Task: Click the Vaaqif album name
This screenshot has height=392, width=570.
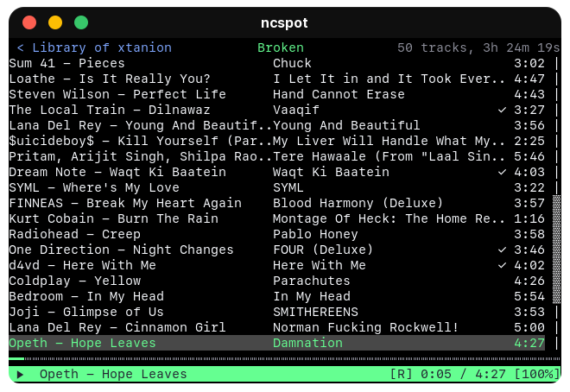Action: [x=296, y=110]
